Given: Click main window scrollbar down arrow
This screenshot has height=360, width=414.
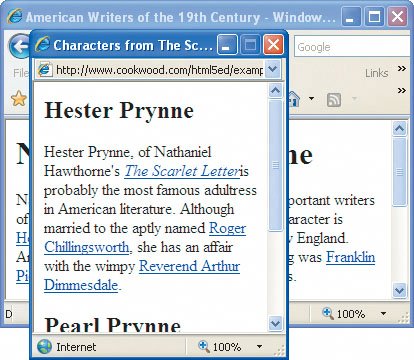Looking at the screenshot, I should [x=399, y=290].
